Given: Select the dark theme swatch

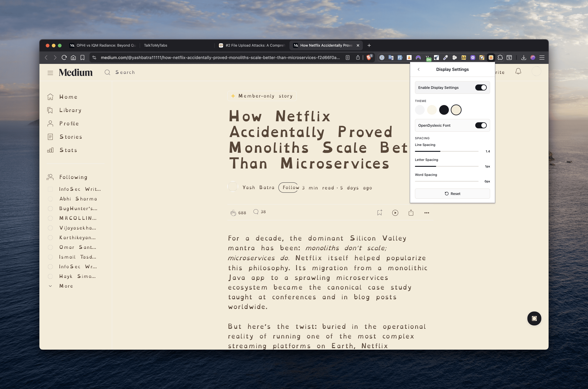Looking at the screenshot, I should [444, 110].
